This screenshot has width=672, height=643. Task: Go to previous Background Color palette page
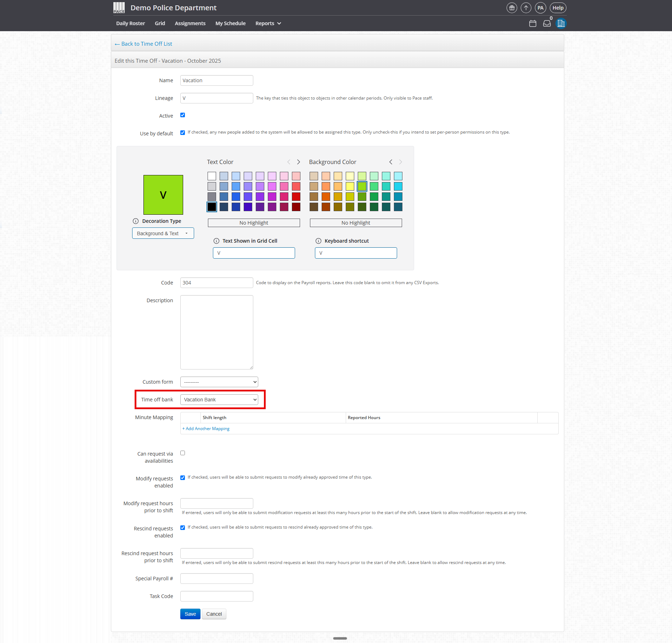[391, 162]
